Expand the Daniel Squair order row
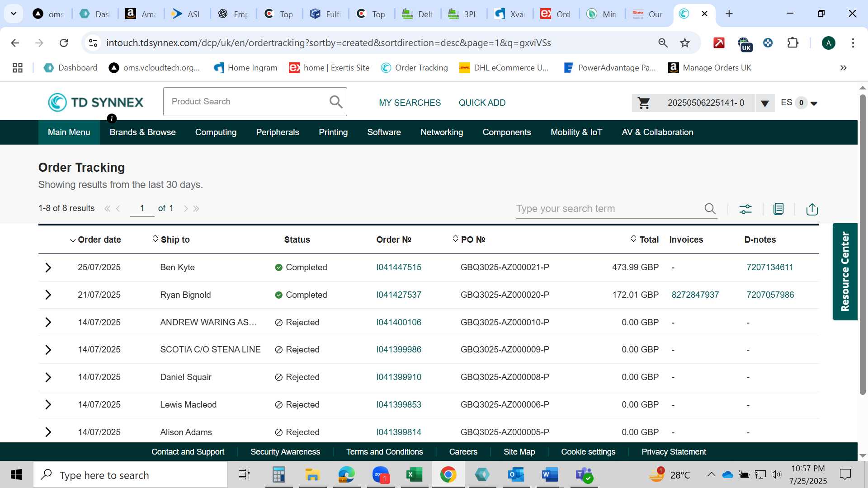The width and height of the screenshot is (868, 488). [x=48, y=377]
